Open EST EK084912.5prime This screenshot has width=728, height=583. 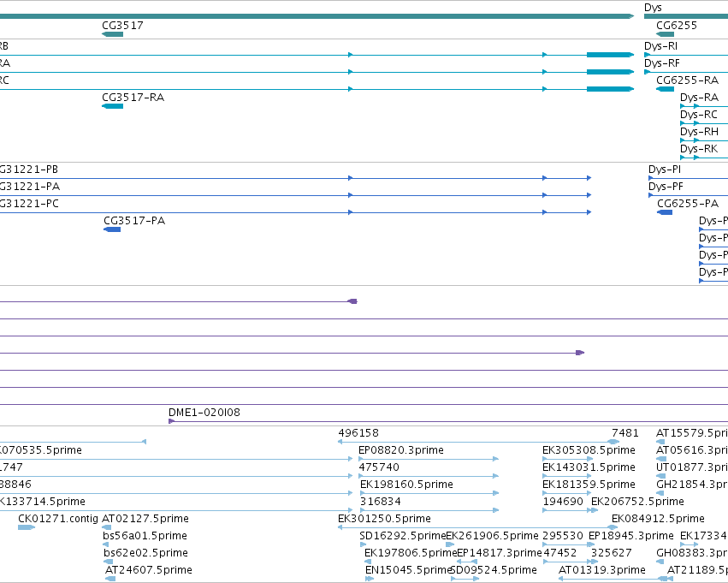[658, 519]
